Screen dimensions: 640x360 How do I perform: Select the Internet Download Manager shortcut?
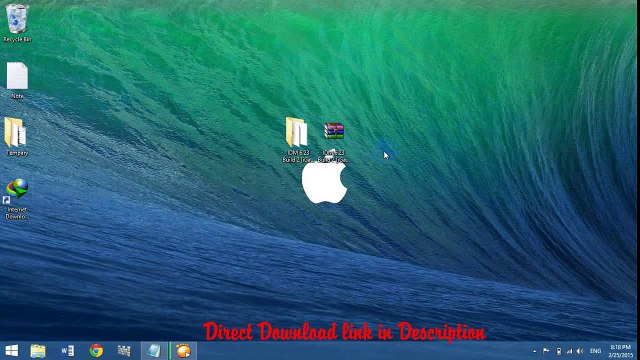tap(16, 199)
